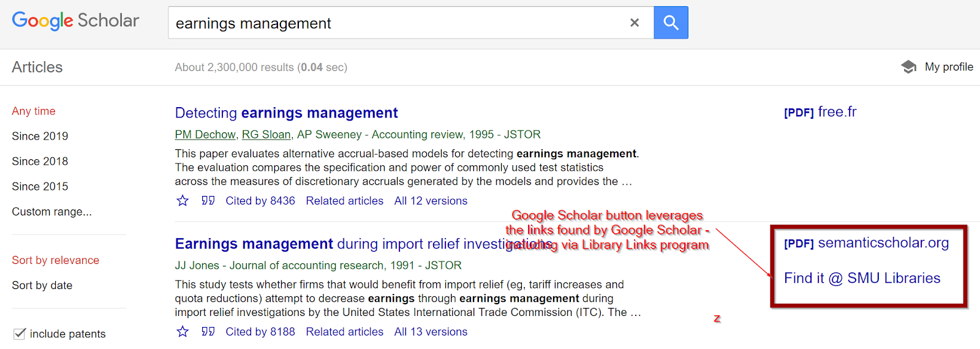Filter results Since 2015
Screen dimensions: 980x349
click(40, 186)
